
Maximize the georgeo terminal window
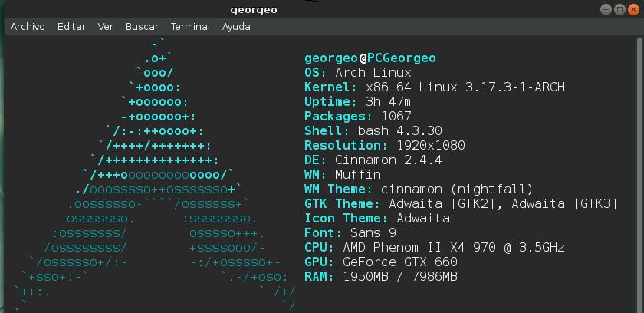click(x=619, y=9)
